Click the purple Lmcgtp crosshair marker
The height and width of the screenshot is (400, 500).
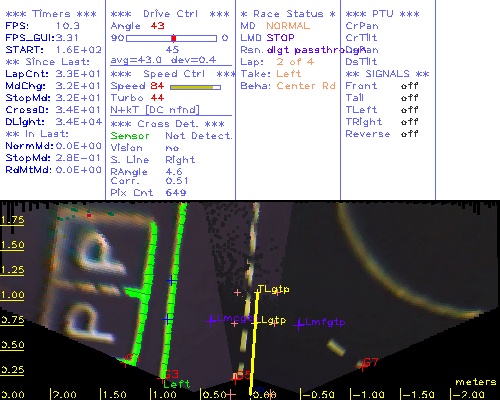211,321
